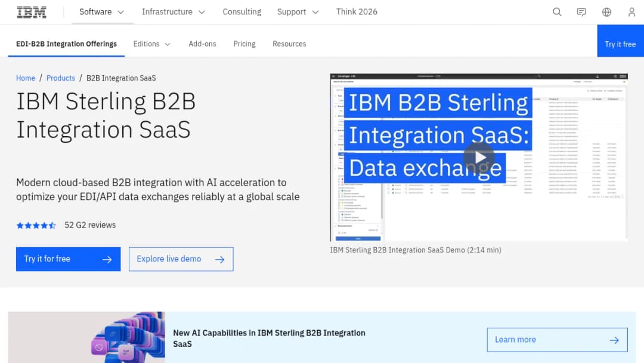Switch to the Resources tab

click(x=289, y=44)
